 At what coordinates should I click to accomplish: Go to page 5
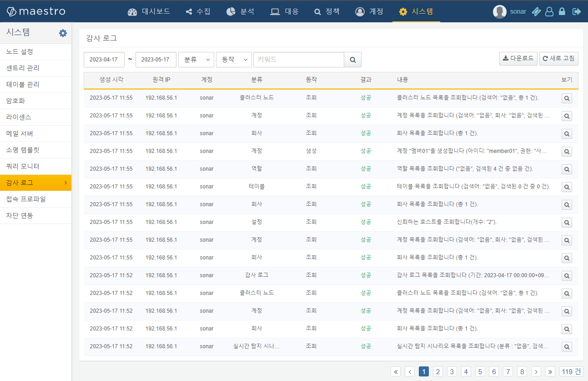click(x=480, y=371)
